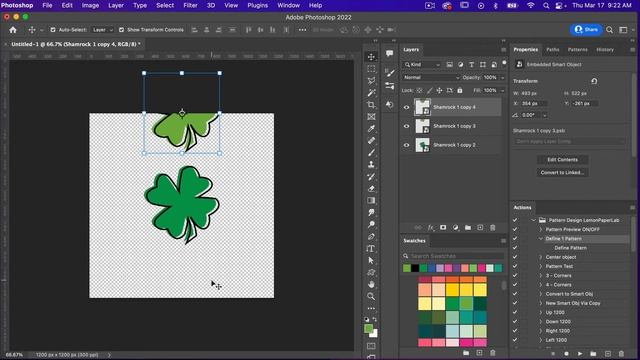Screen dimensions: 640x360
Task: Select the Gradient tool
Action: [x=371, y=200]
